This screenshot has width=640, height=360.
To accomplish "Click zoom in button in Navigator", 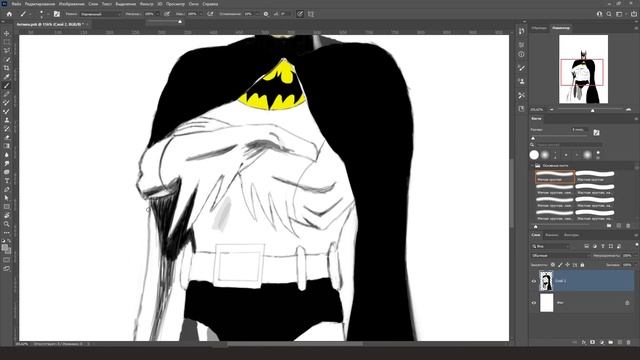I will pos(629,110).
